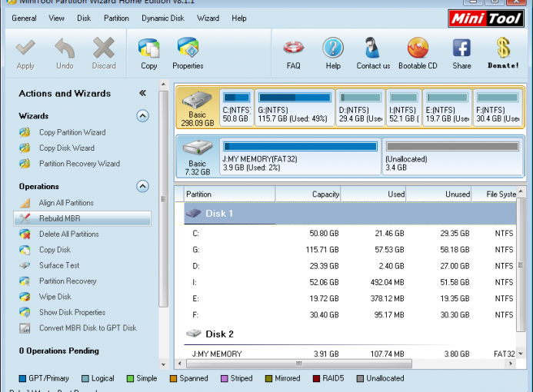Viewport: 533px width, 392px height.
Task: Sort by the Partition column header
Action: coord(229,194)
